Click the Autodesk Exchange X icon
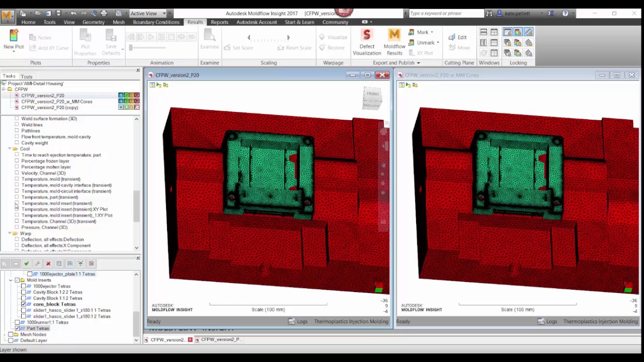Image resolution: width=644 pixels, height=362 pixels. (x=551, y=14)
